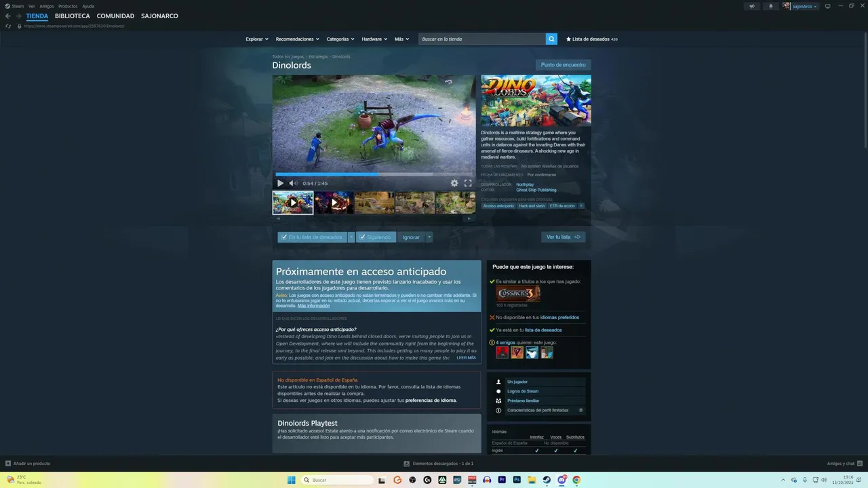Click the Punto de encuentro button
868x488 pixels.
click(x=564, y=65)
